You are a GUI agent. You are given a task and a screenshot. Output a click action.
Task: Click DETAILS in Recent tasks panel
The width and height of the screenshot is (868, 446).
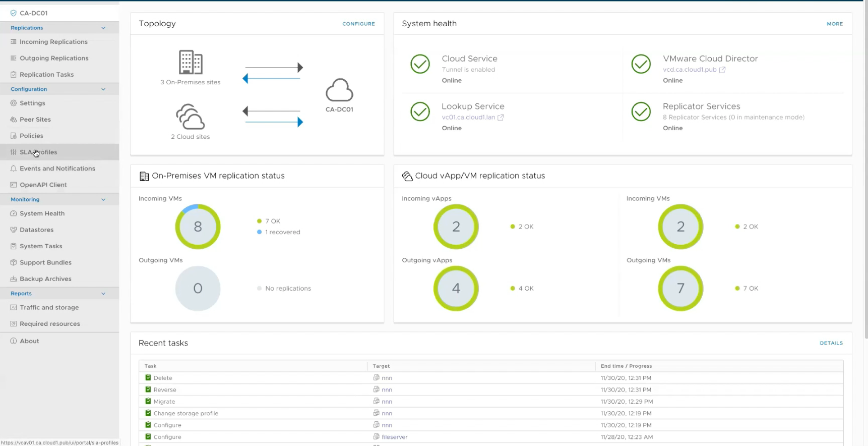pos(831,343)
